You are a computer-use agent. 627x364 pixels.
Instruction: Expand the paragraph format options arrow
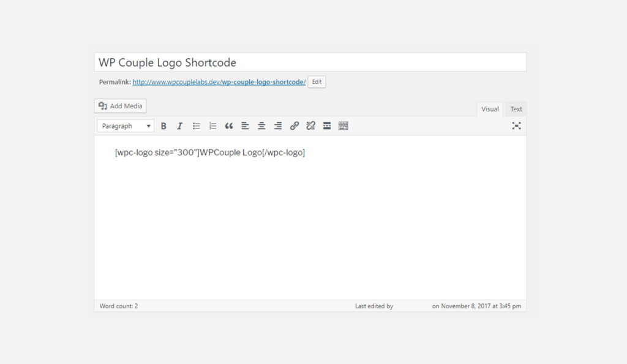tap(149, 125)
